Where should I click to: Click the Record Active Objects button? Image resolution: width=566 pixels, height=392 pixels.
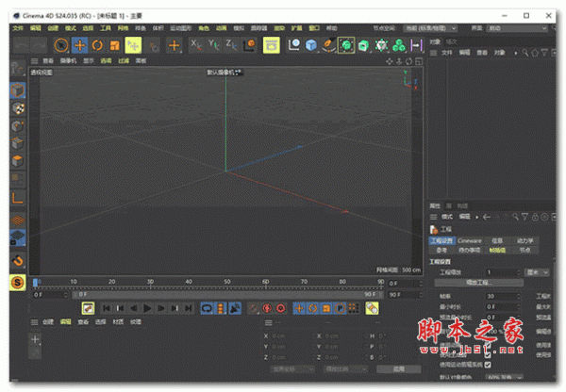click(265, 308)
